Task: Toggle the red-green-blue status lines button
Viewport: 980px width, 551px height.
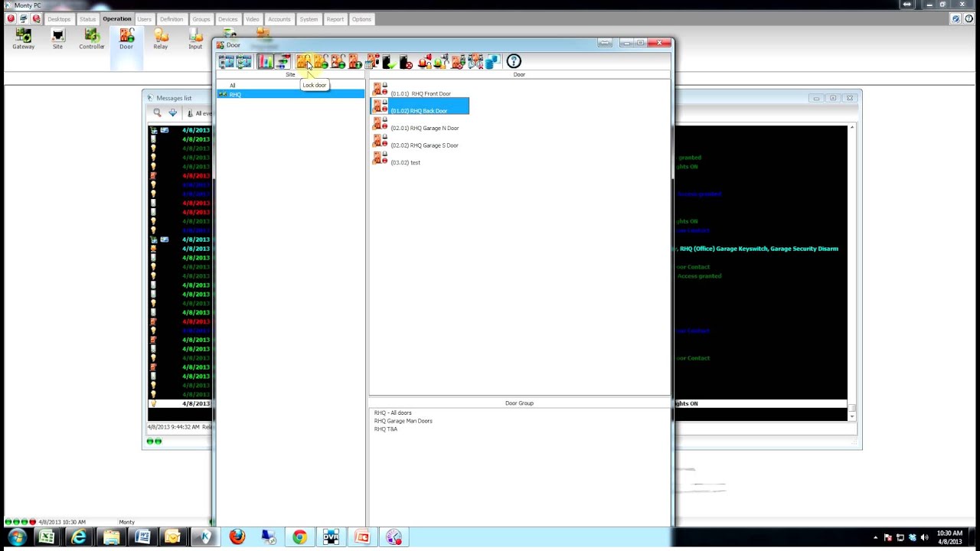Action: [283, 61]
